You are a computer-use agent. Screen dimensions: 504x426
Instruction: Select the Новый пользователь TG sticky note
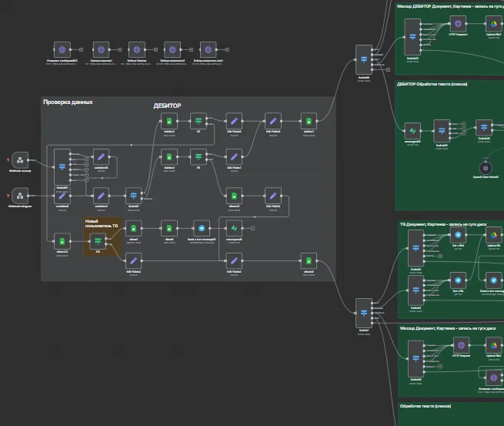[x=102, y=236]
